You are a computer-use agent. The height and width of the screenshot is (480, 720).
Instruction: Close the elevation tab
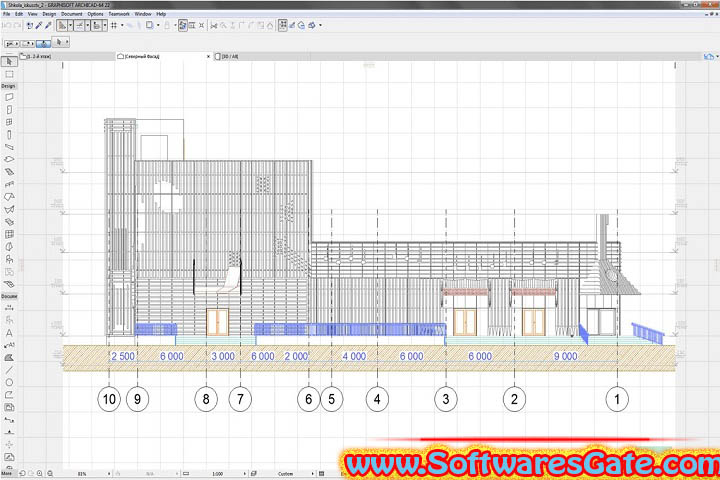(x=208, y=56)
